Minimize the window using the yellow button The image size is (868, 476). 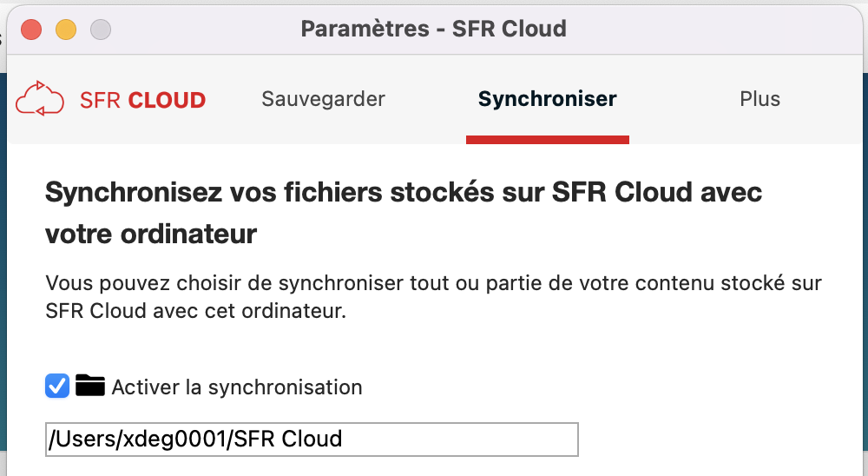(x=66, y=30)
